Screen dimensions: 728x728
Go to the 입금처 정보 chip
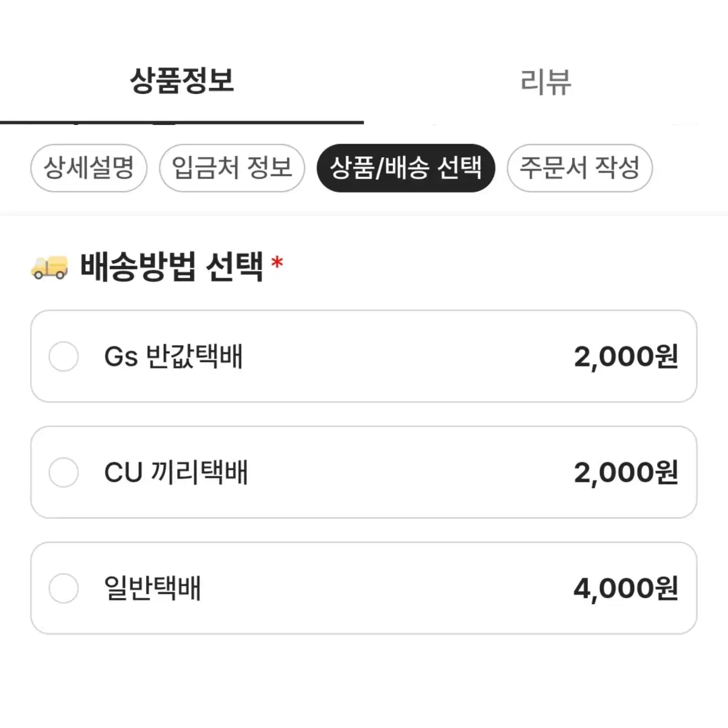(x=232, y=168)
